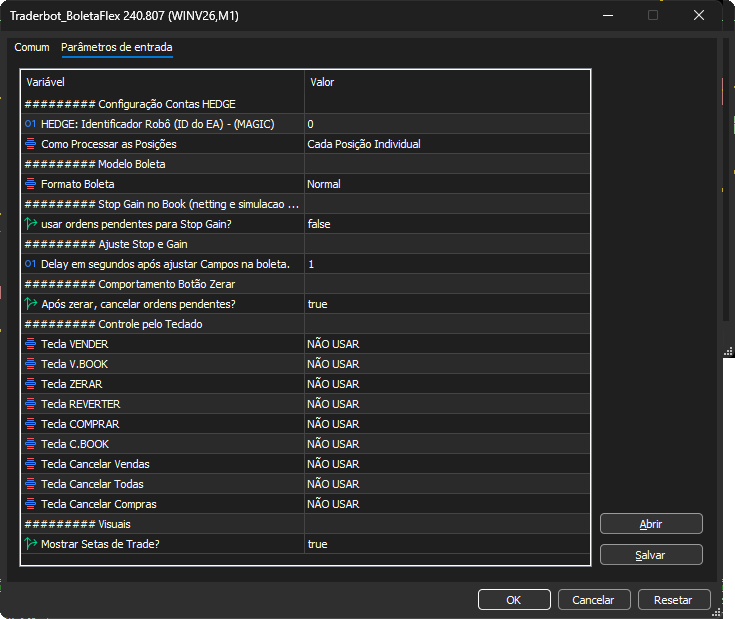The image size is (735, 619).
Task: Click the integer icon beside Delay em segundos
Action: 30,264
